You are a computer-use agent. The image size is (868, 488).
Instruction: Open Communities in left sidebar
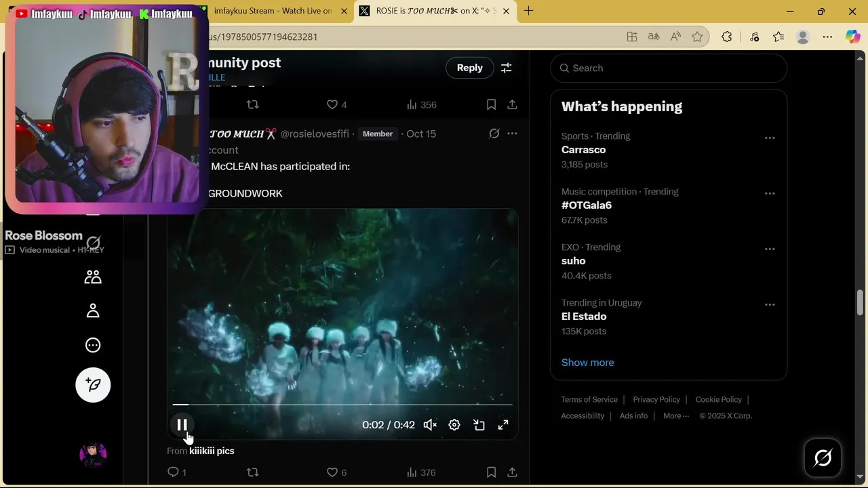[x=93, y=277]
